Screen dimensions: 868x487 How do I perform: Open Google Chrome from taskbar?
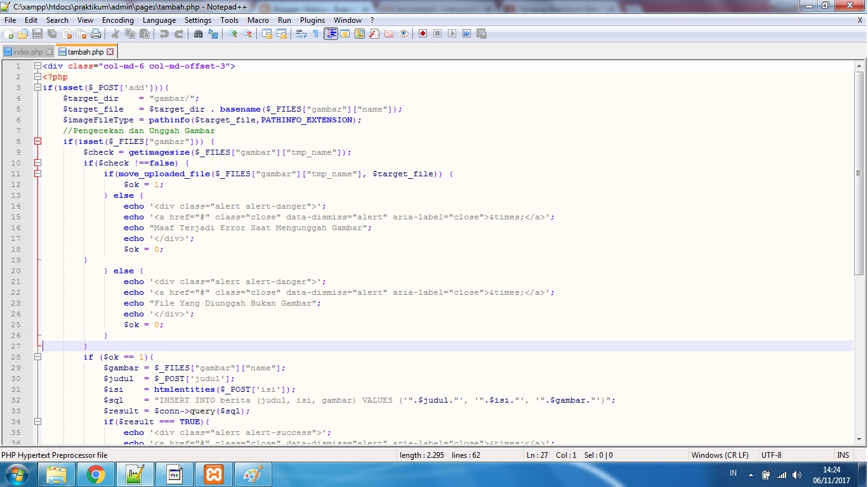pyautogui.click(x=96, y=474)
